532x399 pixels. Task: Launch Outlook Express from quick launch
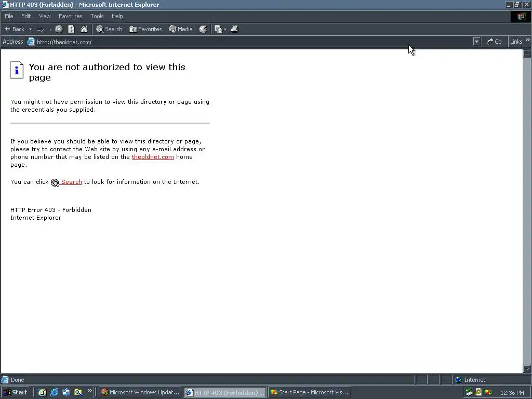point(66,393)
